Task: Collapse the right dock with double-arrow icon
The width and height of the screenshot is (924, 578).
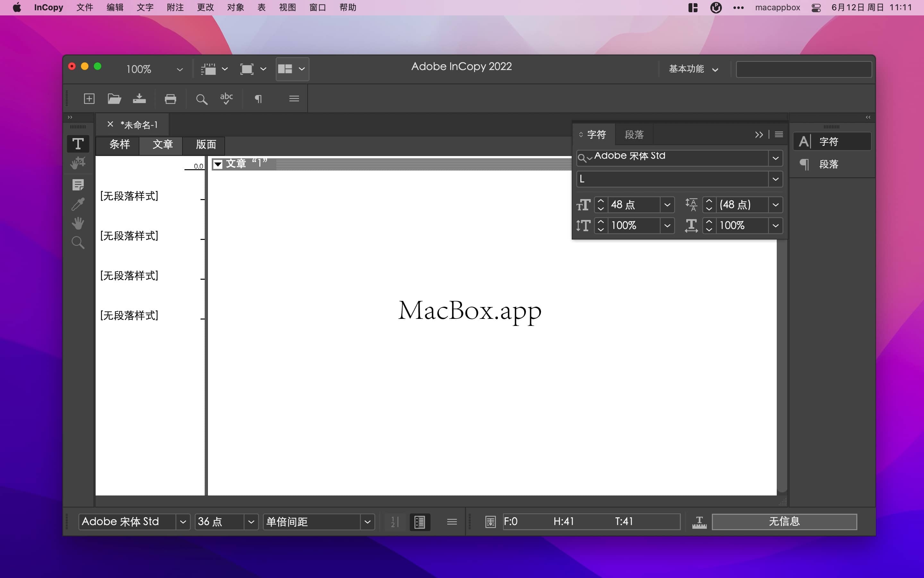Action: point(868,117)
